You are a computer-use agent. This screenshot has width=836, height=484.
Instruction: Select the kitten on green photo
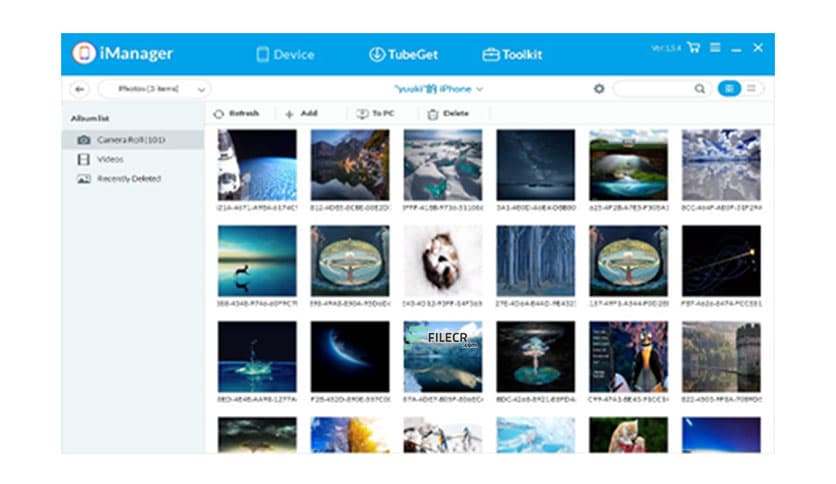(628, 435)
